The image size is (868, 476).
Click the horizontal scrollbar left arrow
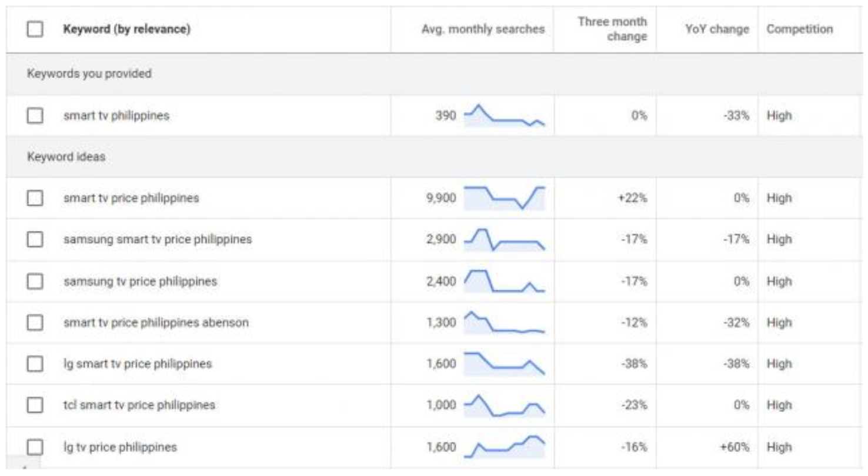pyautogui.click(x=24, y=468)
